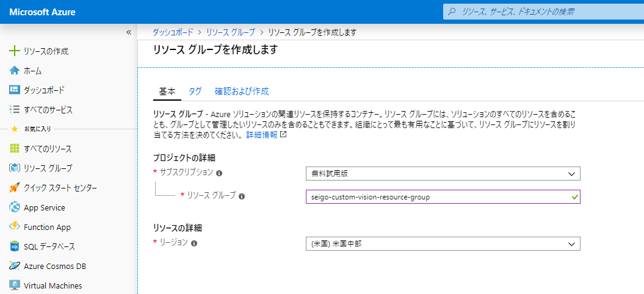Viewport: 644px width, 294px height.
Task: Click the ダッシュボード breadcrumb link
Action: pyautogui.click(x=173, y=32)
